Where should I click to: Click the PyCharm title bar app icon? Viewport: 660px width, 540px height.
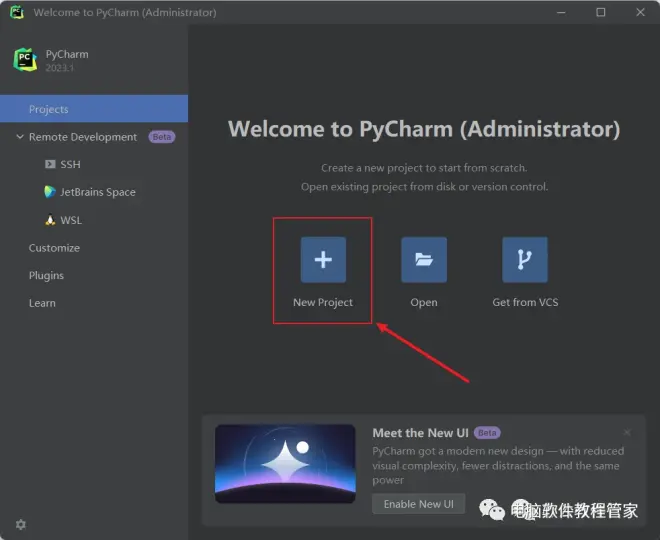(x=17, y=12)
